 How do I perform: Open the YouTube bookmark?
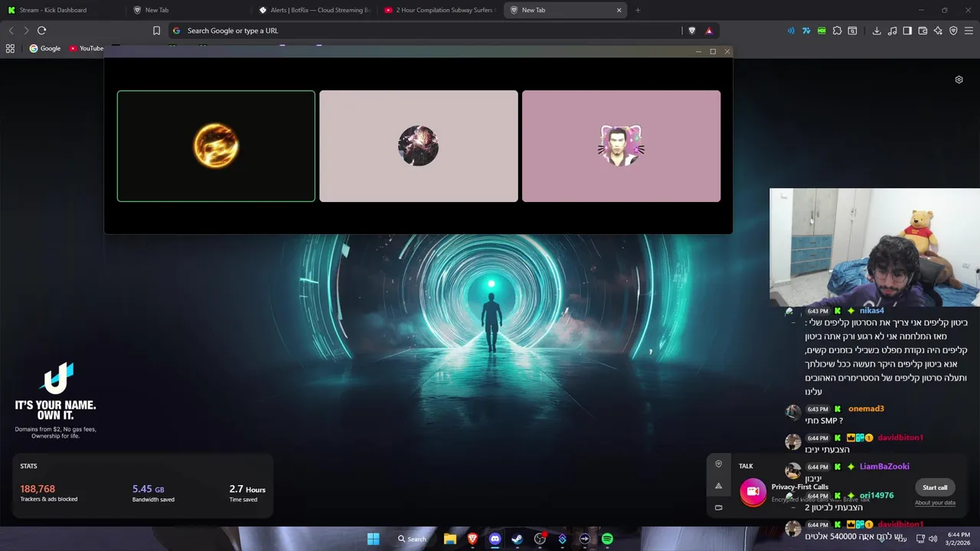pyautogui.click(x=87, y=48)
